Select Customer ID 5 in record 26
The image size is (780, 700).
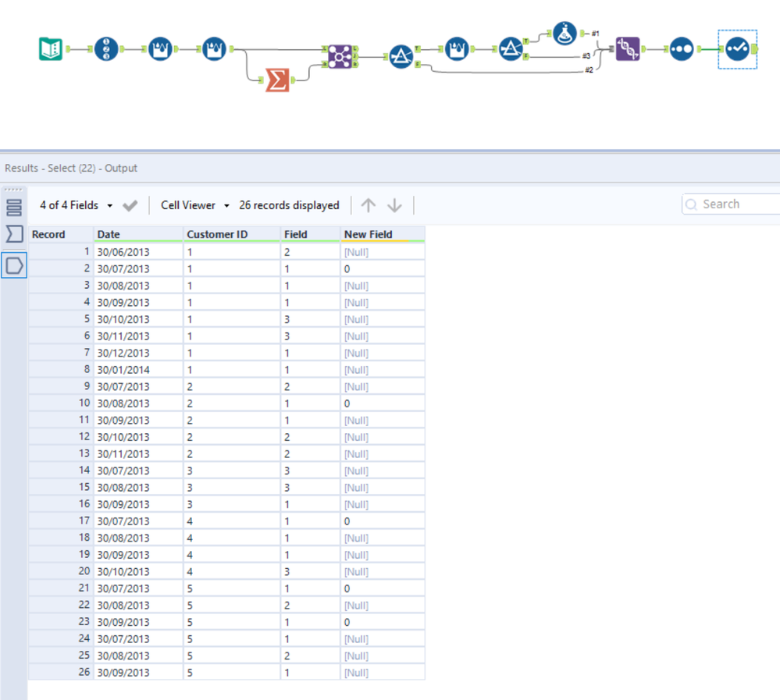[232, 673]
